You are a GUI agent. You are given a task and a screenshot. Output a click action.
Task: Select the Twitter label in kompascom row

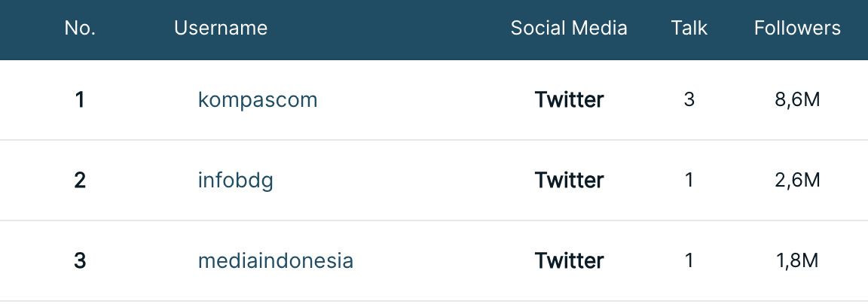(x=569, y=100)
